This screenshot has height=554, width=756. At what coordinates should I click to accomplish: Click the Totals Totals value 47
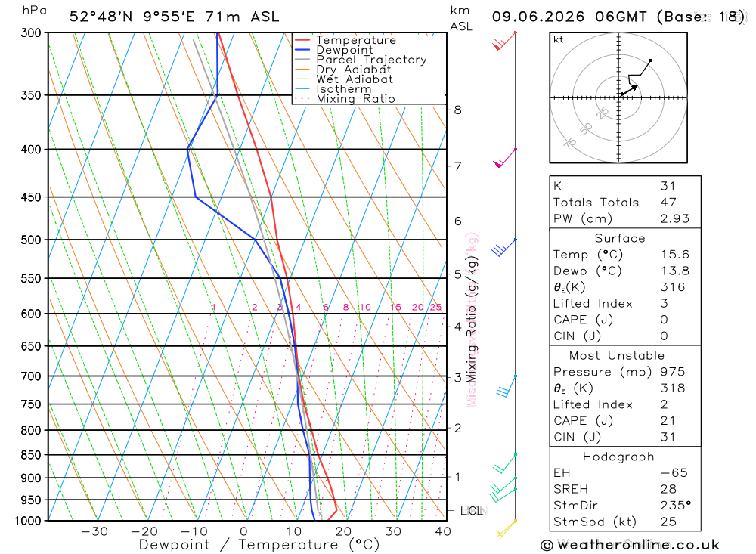point(668,203)
